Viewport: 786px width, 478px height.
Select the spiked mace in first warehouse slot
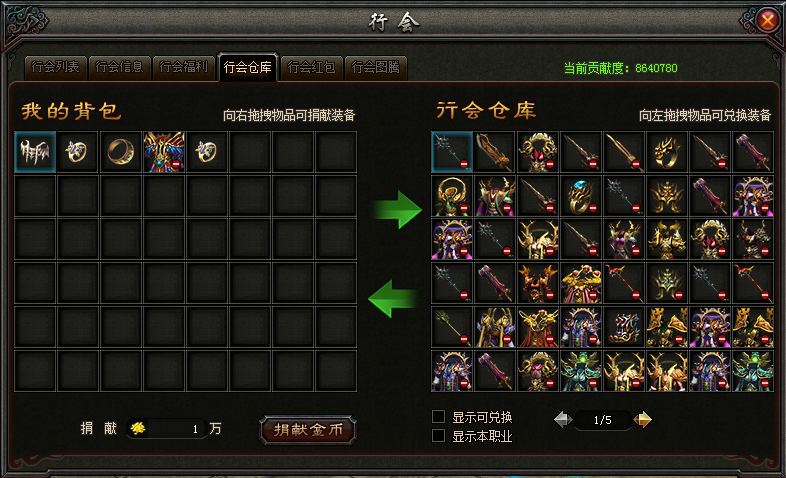tap(452, 152)
